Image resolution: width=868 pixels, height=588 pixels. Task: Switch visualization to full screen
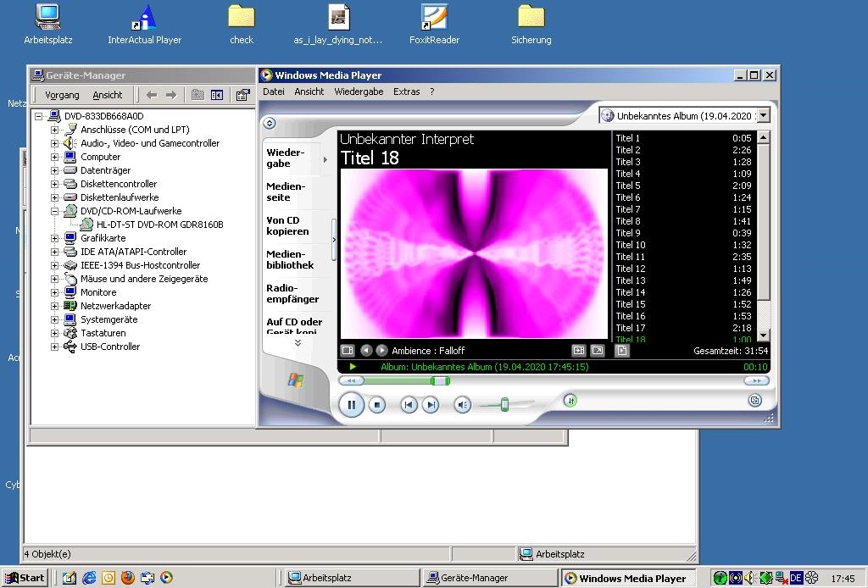pyautogui.click(x=598, y=350)
